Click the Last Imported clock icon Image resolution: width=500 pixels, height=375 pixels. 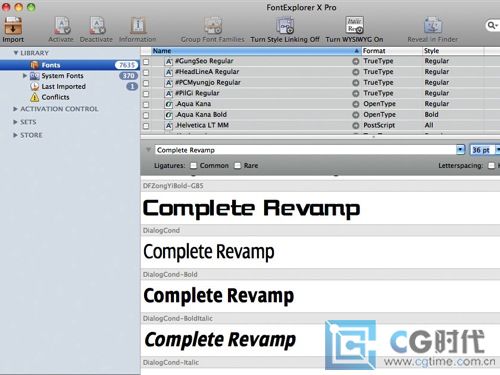click(34, 86)
